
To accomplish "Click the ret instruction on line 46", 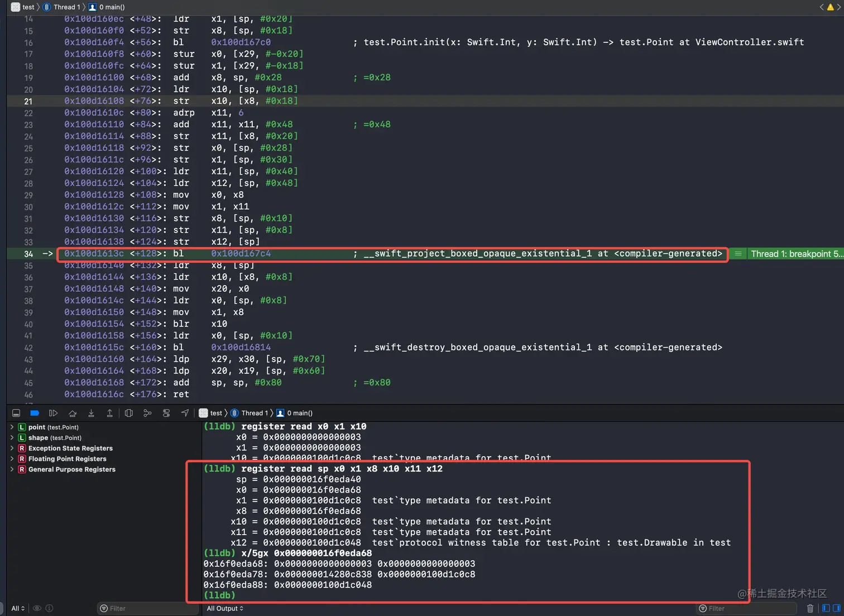I will (x=181, y=394).
